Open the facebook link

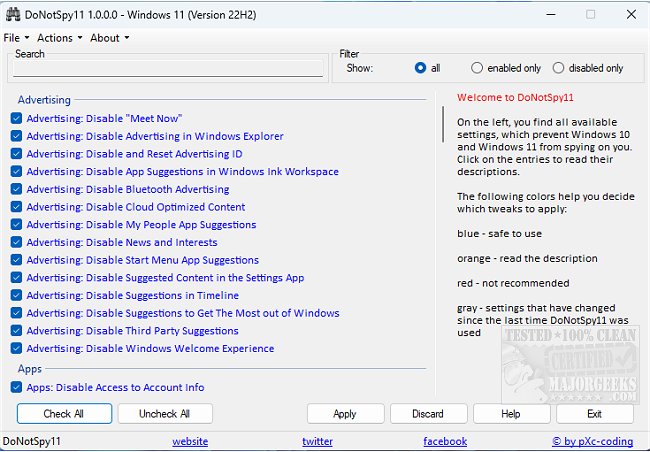pos(445,442)
